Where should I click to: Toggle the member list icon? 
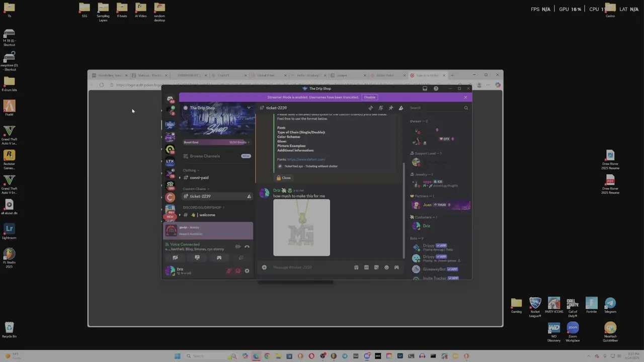401,108
